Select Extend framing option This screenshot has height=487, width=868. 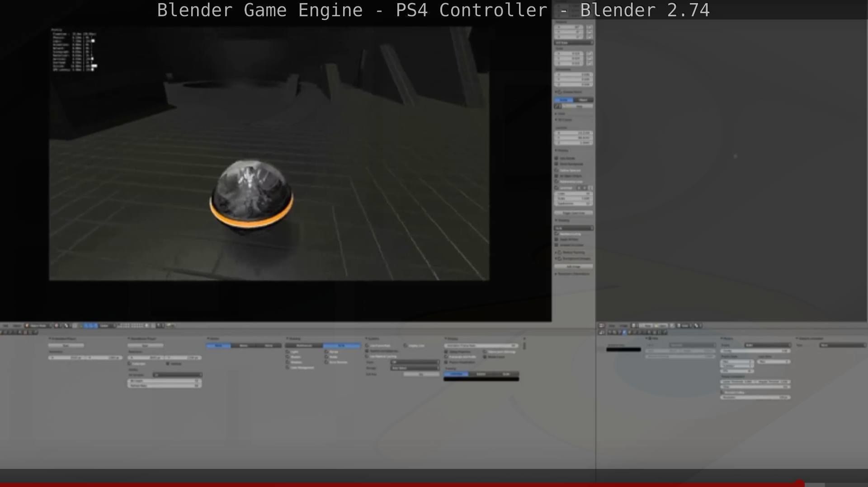pos(481,374)
